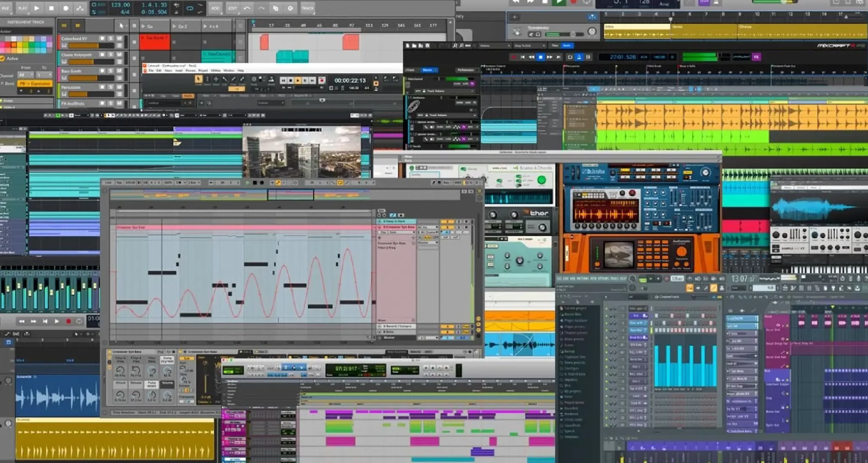The width and height of the screenshot is (868, 463).
Task: Toggle the loop icon in Mixcraft transport
Action: (570, 57)
